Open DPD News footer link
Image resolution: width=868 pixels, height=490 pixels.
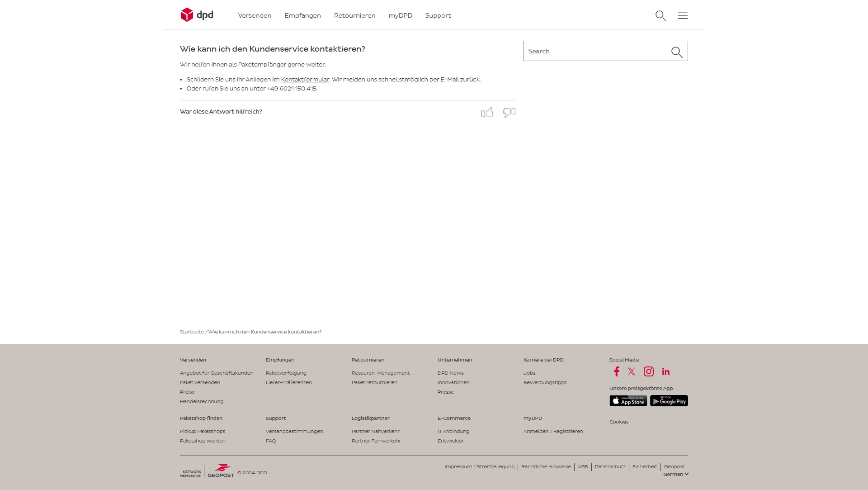tap(450, 373)
